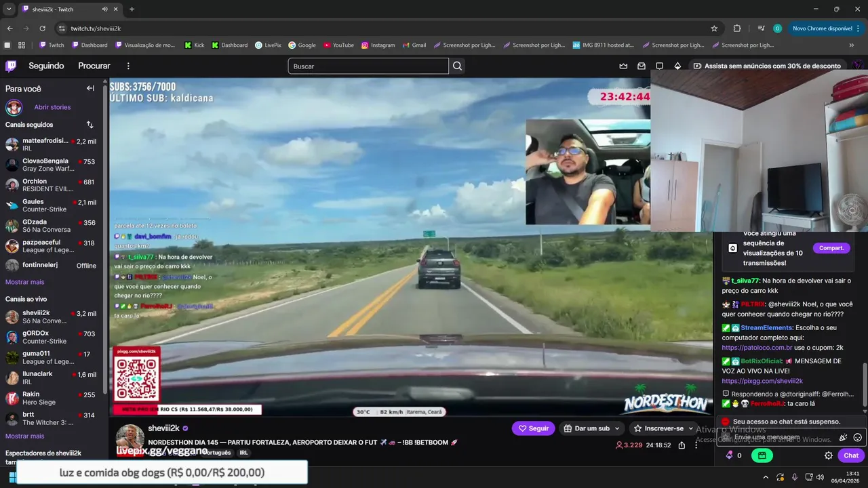Open sheviii2k streamer avatar below video
The image size is (868, 488).
coord(130,437)
